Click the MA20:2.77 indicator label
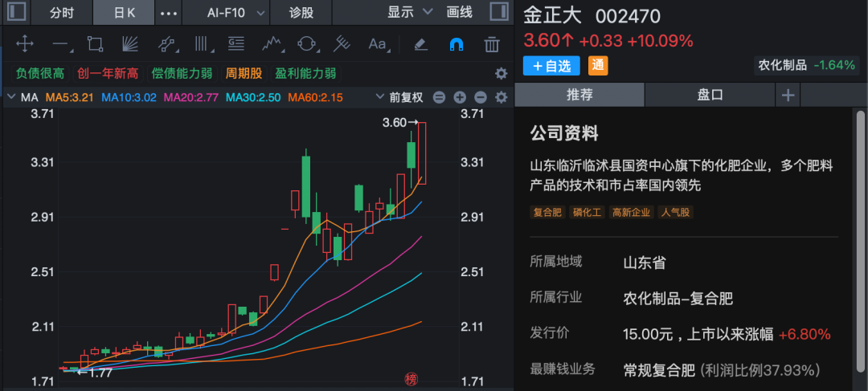Image resolution: width=868 pixels, height=391 pixels. pyautogui.click(x=192, y=98)
